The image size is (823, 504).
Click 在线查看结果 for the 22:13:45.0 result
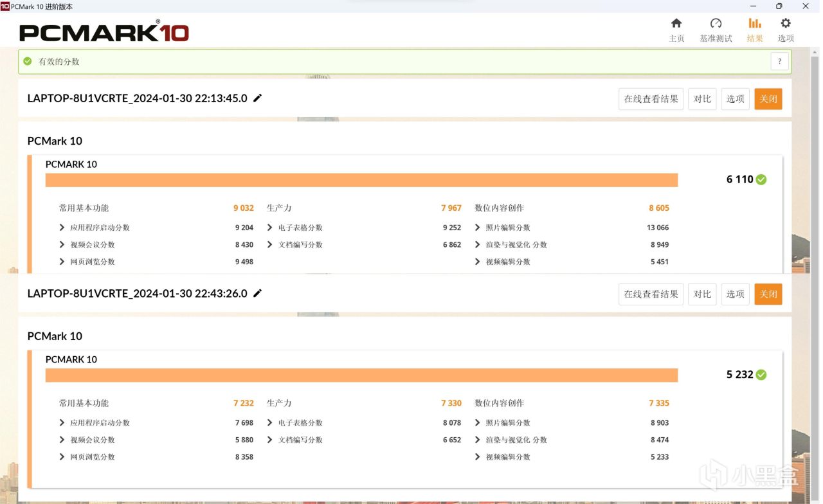[651, 99]
